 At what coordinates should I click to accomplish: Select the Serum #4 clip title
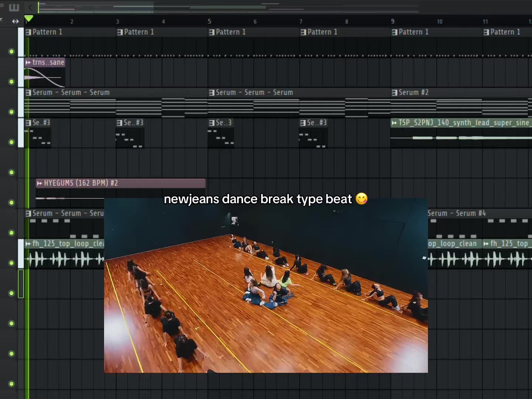point(457,214)
